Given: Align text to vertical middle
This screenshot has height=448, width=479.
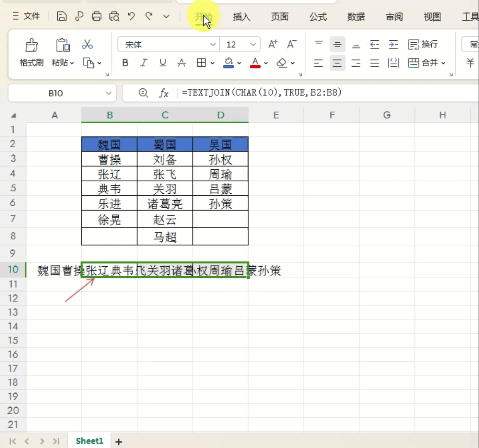Looking at the screenshot, I should [x=337, y=44].
